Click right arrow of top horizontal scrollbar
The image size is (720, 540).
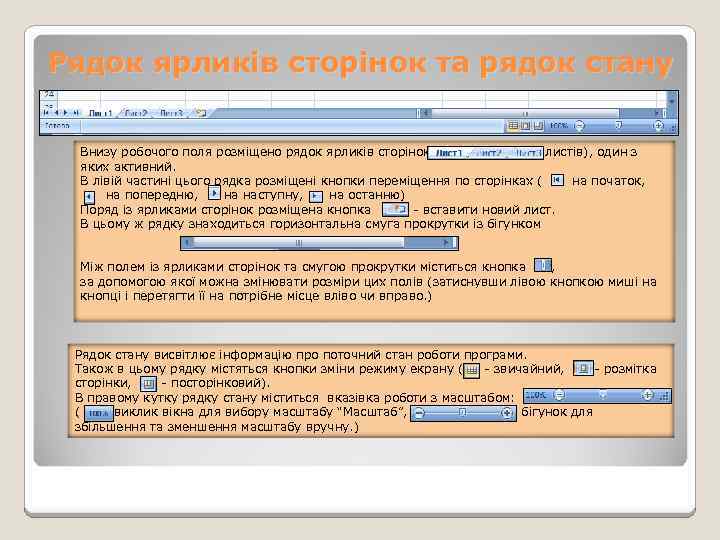[657, 113]
